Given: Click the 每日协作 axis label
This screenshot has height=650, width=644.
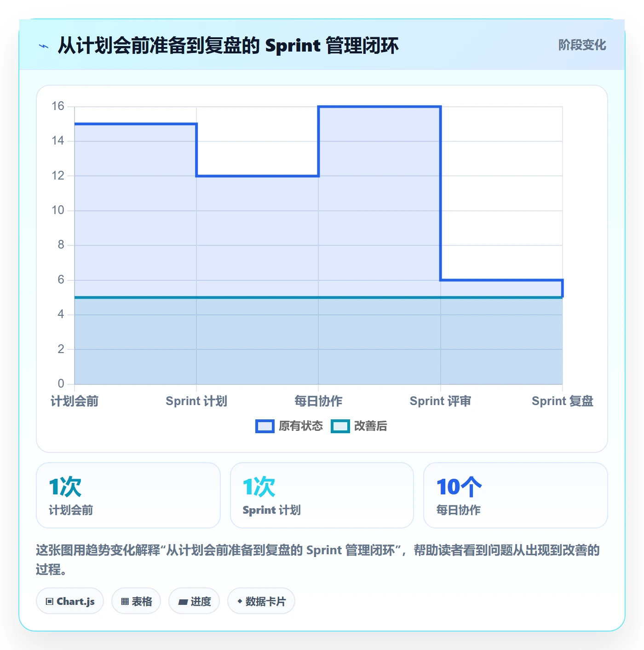Looking at the screenshot, I should coord(318,401).
